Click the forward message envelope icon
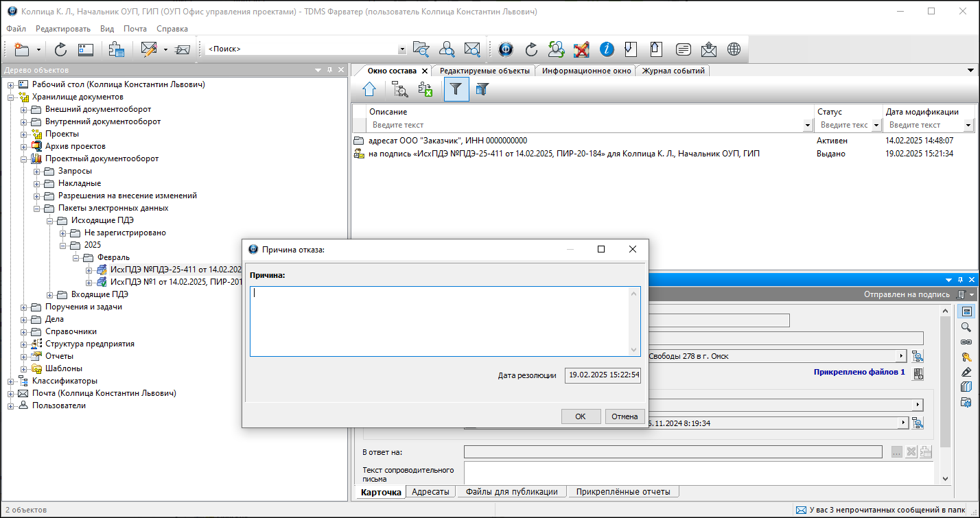Viewport: 980px width, 518px height. click(182, 49)
